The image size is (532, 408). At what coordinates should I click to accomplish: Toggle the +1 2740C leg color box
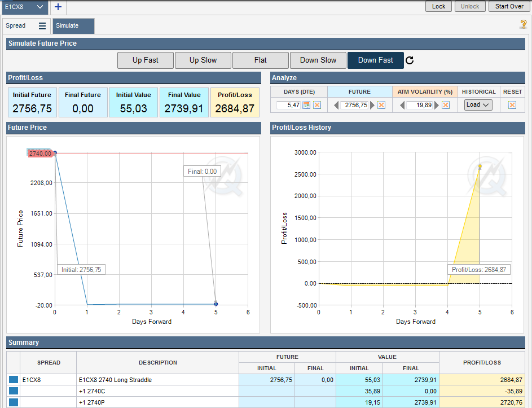pyautogui.click(x=14, y=391)
